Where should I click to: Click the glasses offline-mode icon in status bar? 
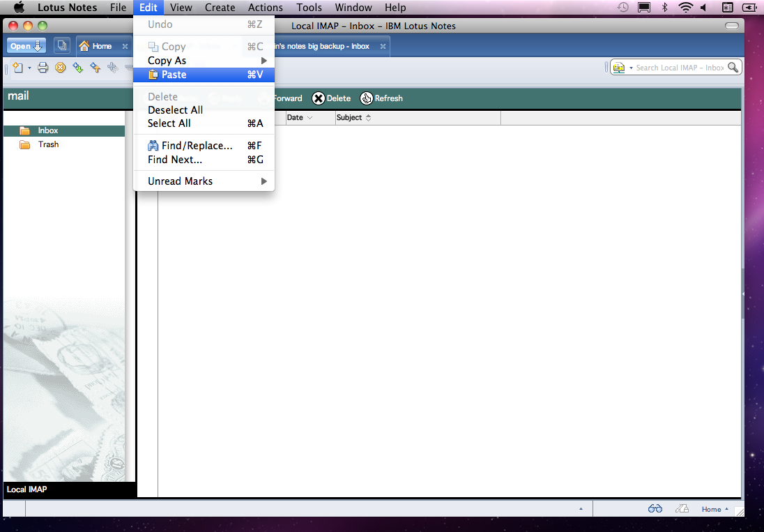[x=655, y=509]
